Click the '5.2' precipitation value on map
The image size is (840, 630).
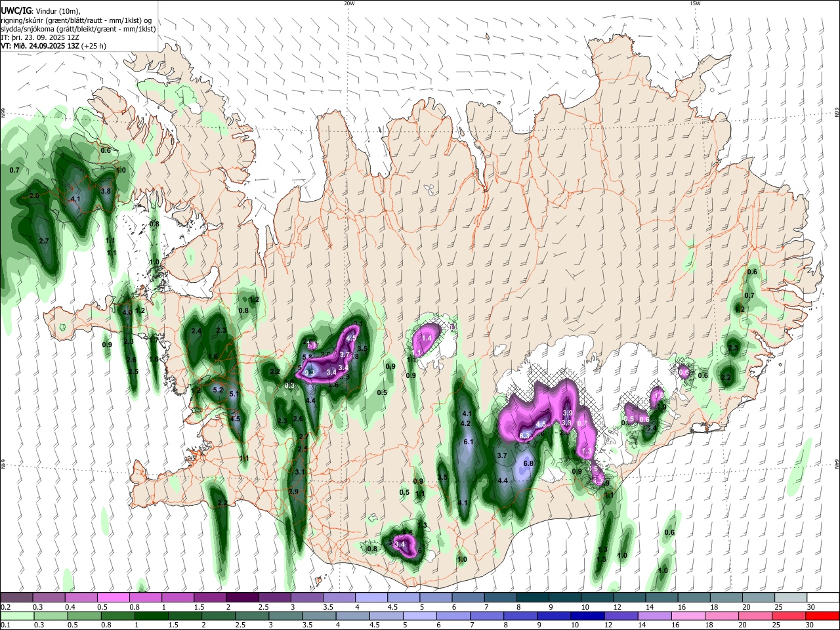(219, 390)
